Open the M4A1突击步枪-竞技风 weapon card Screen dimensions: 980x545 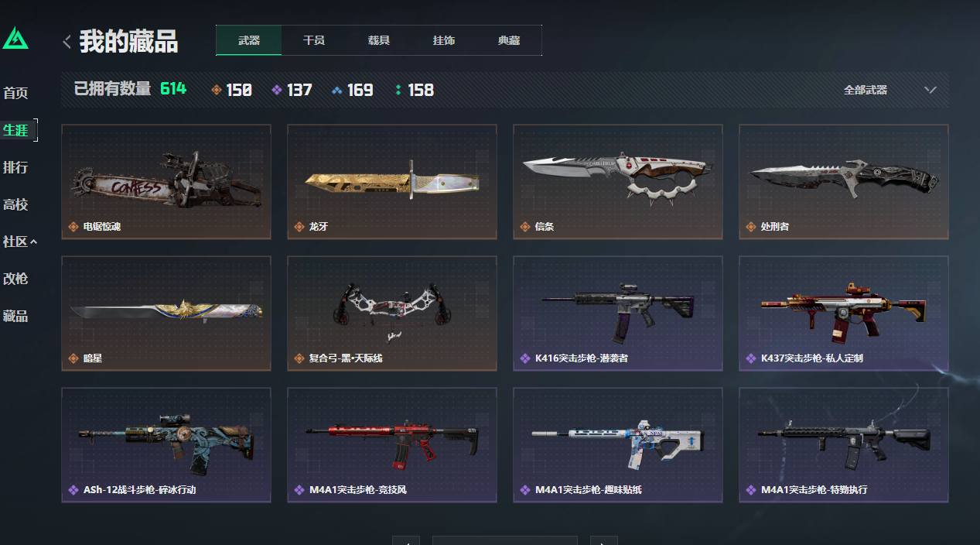[392, 445]
